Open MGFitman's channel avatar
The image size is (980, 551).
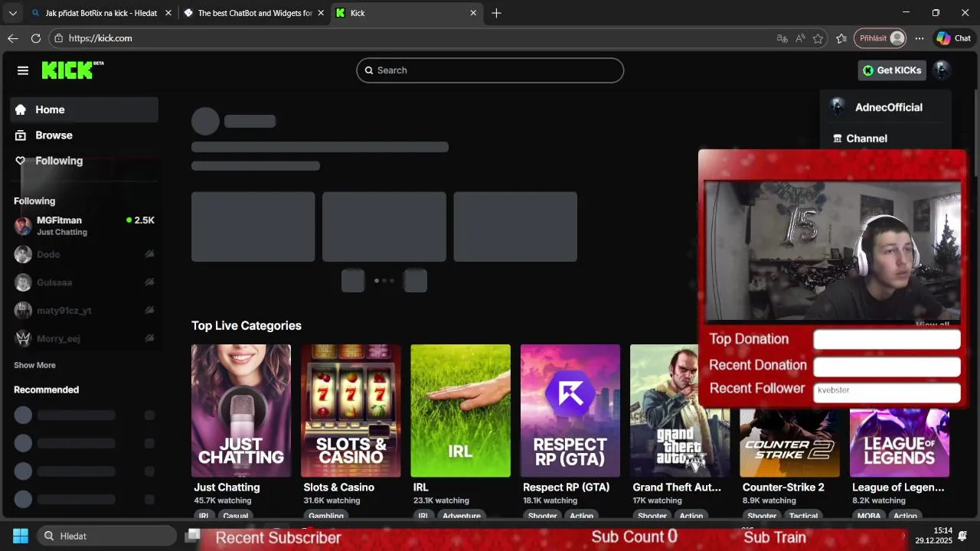(23, 226)
